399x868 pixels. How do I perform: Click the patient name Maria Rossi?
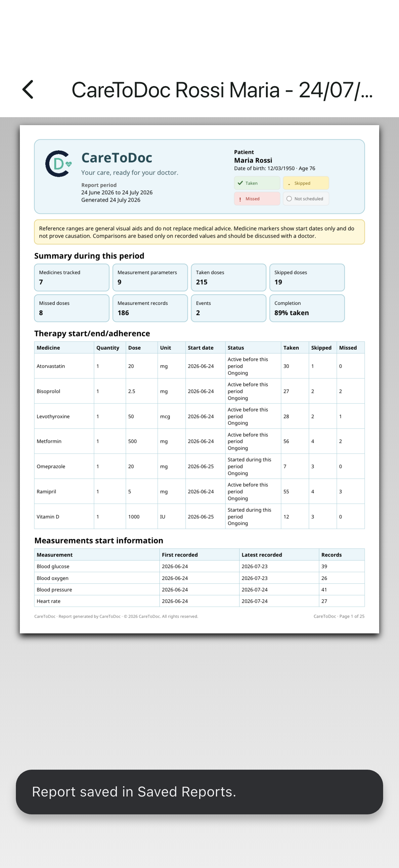(253, 160)
